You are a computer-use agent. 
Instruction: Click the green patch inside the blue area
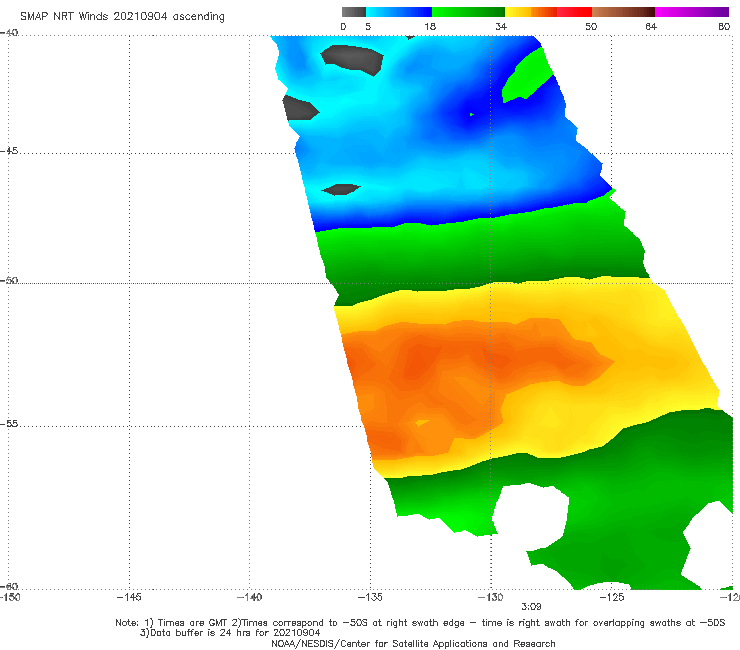tap(526, 76)
